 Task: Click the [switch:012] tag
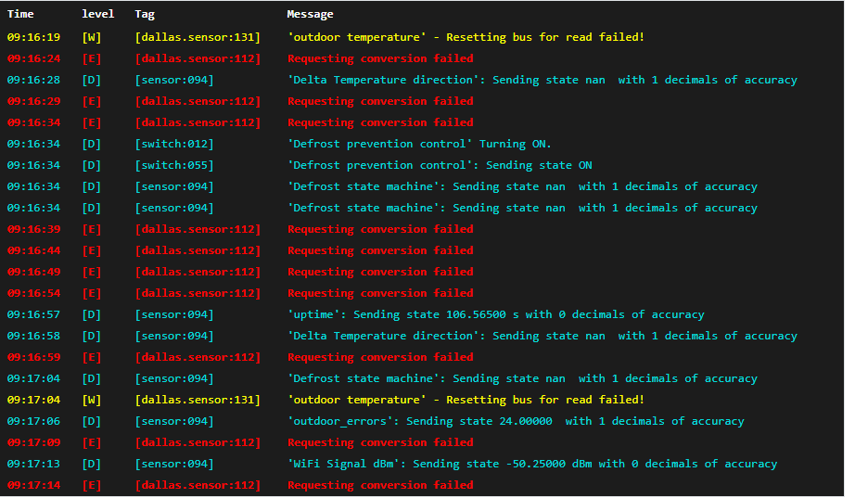pyautogui.click(x=174, y=144)
